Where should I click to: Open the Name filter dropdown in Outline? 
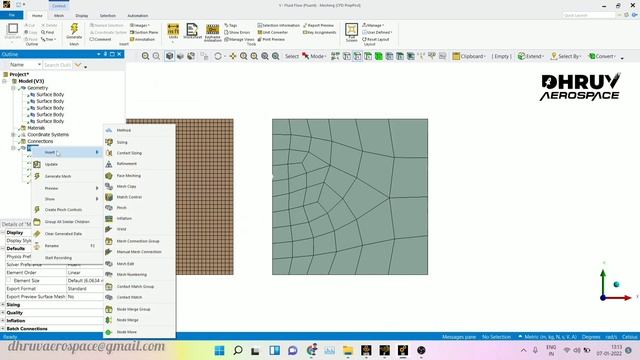tap(39, 65)
